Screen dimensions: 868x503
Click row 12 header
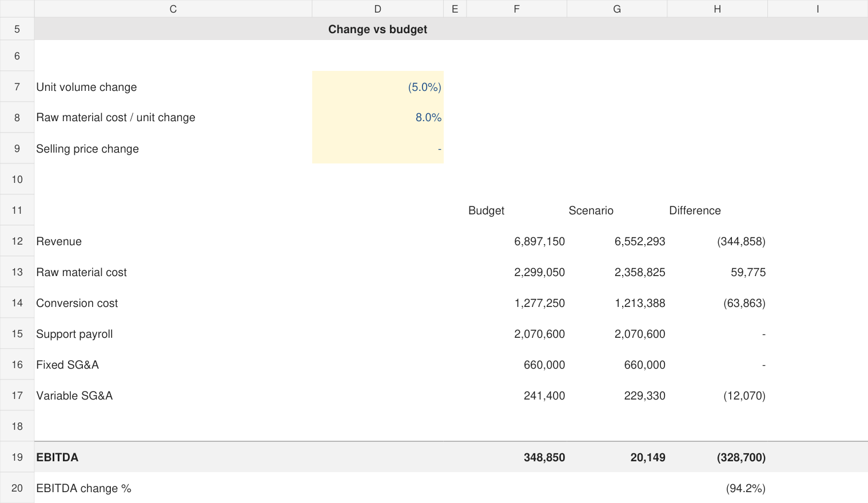[17, 241]
